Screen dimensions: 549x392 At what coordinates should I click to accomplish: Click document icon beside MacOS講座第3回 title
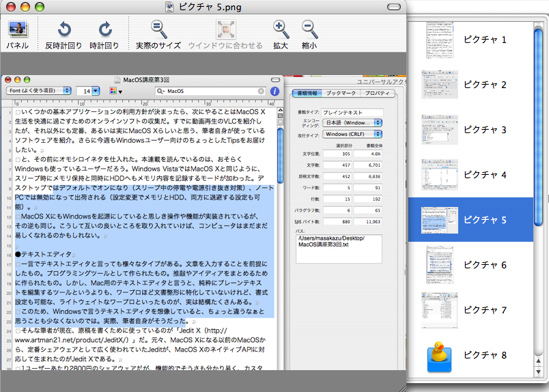(x=117, y=80)
